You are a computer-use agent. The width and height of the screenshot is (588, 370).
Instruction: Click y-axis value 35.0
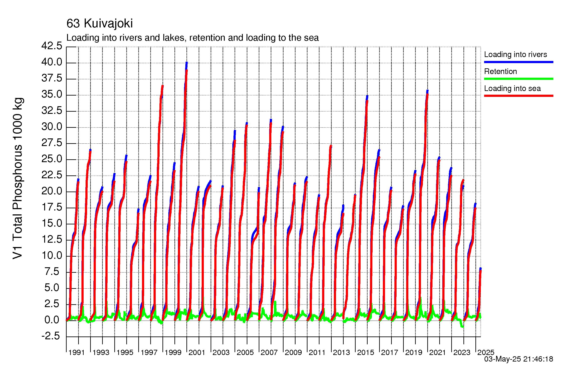coord(52,94)
